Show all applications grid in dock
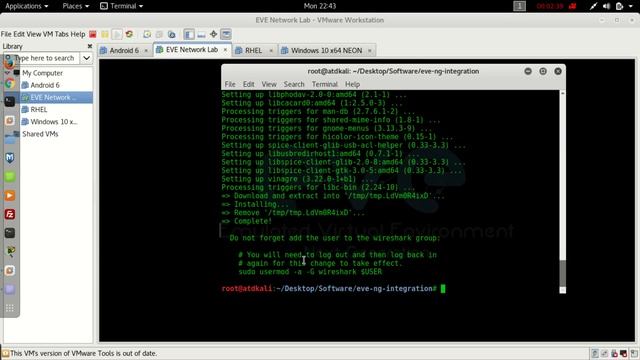Viewport: 640px width, 360px height. pos(10,308)
